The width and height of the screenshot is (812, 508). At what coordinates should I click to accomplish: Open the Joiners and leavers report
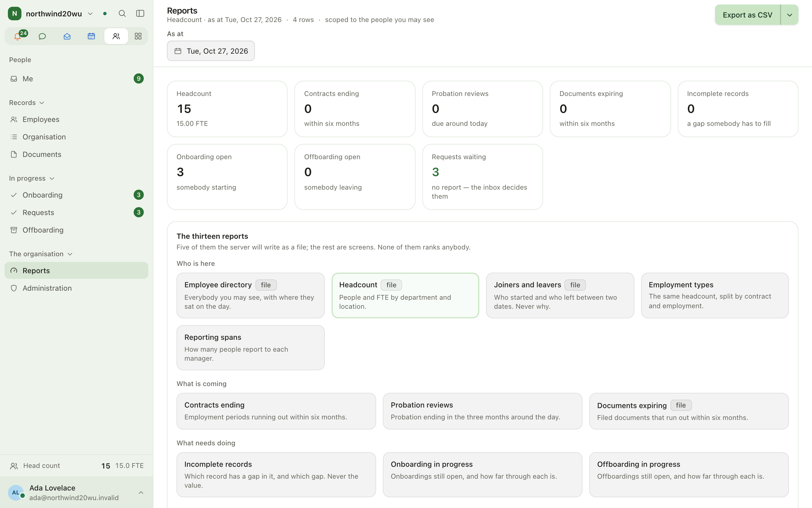(560, 295)
